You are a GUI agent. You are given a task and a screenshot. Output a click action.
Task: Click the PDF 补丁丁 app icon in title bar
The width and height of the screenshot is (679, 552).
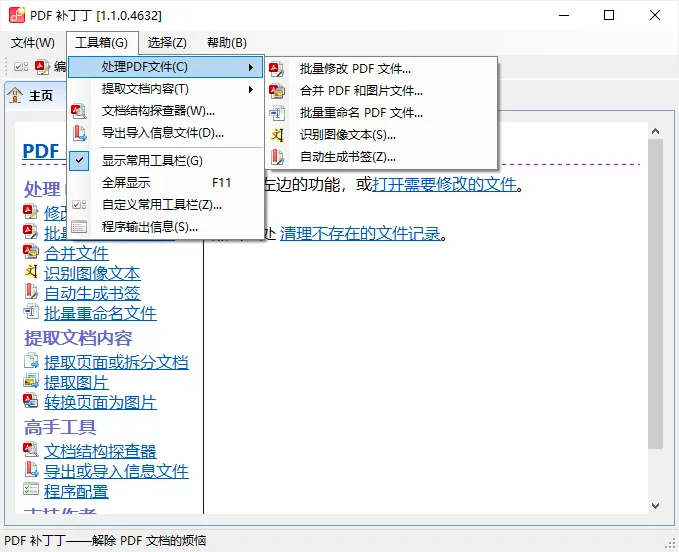click(17, 15)
